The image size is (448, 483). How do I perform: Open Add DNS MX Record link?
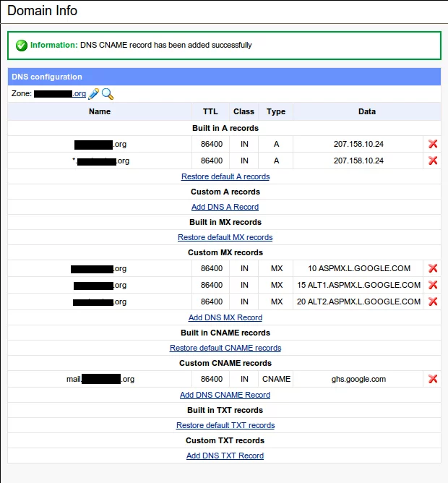pos(225,317)
